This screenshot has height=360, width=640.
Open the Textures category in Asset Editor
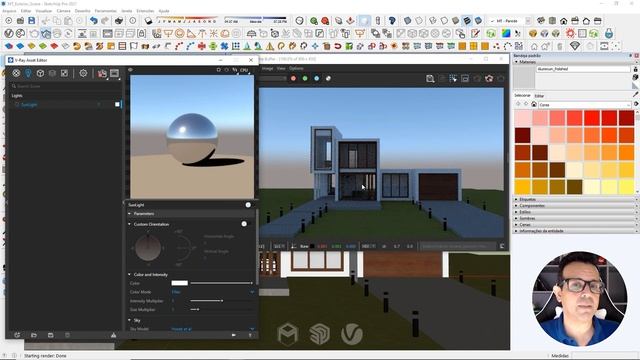point(64,73)
